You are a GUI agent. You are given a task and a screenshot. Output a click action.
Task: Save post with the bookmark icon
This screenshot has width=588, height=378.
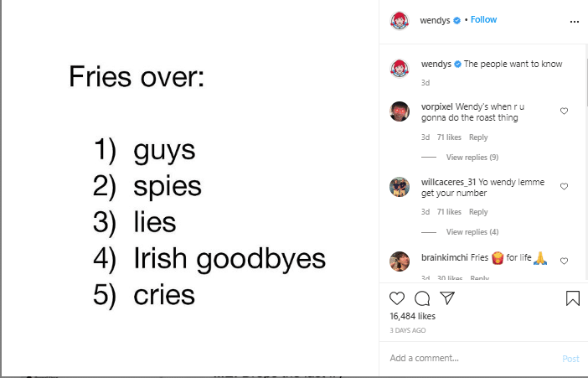[573, 298]
